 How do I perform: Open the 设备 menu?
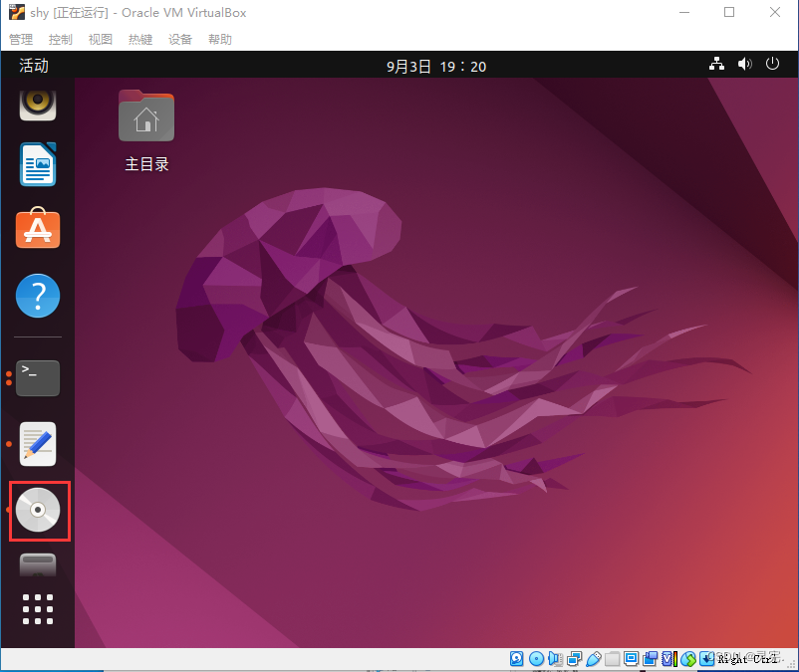click(180, 39)
